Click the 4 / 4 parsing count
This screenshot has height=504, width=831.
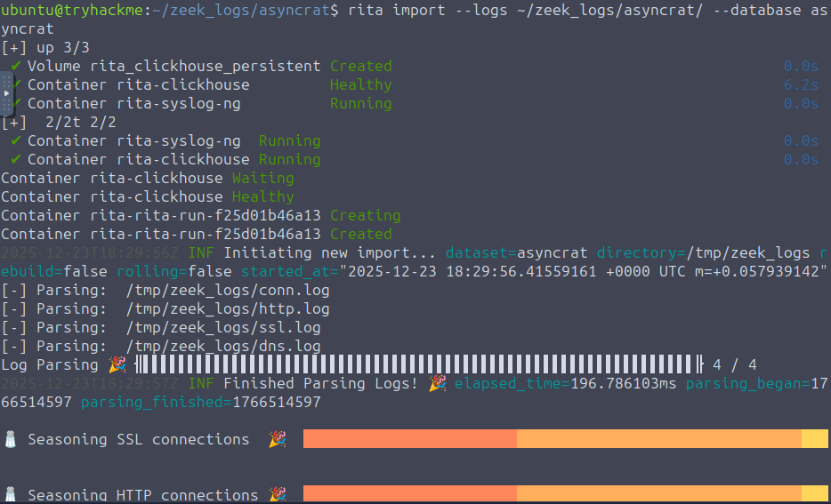(x=734, y=364)
